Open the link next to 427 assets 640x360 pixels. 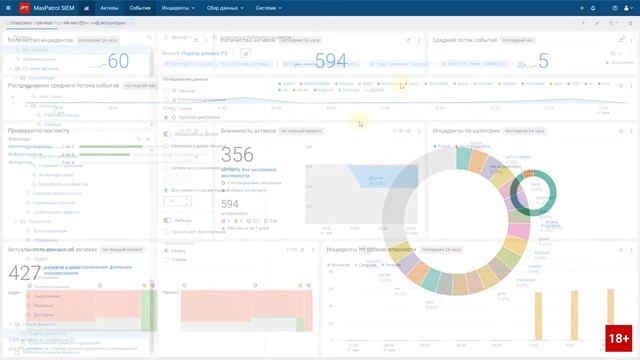pyautogui.click(x=88, y=269)
